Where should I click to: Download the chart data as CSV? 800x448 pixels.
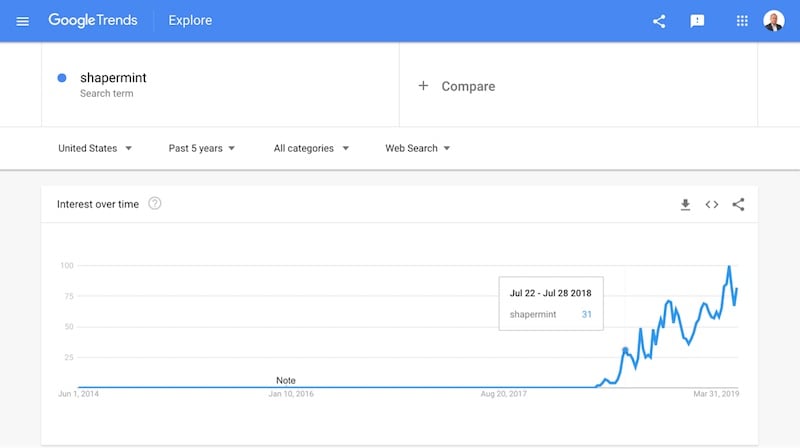685,205
